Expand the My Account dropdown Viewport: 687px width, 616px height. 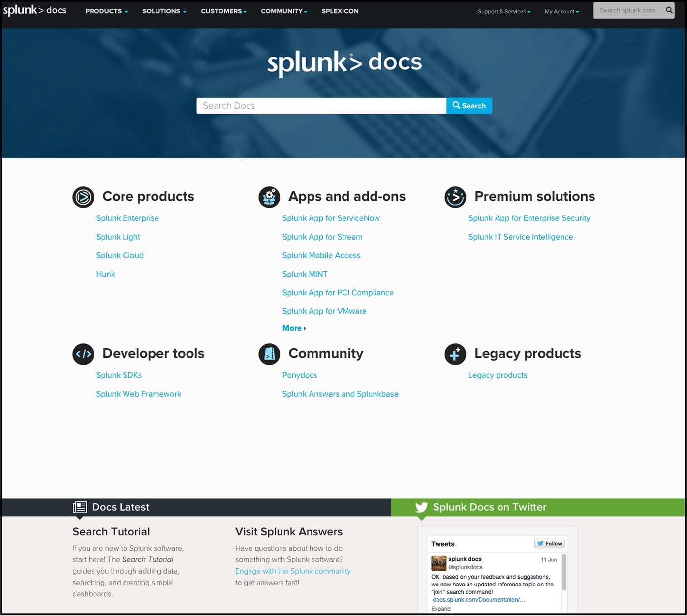pos(562,11)
